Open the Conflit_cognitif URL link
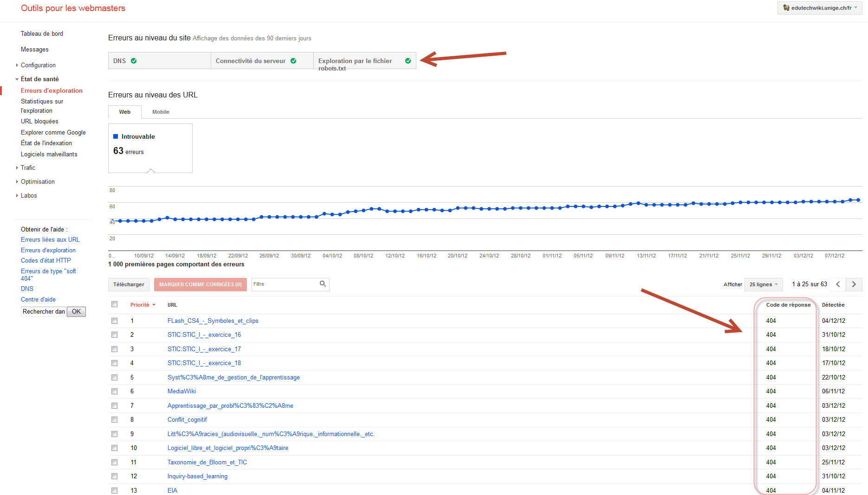 coord(187,419)
